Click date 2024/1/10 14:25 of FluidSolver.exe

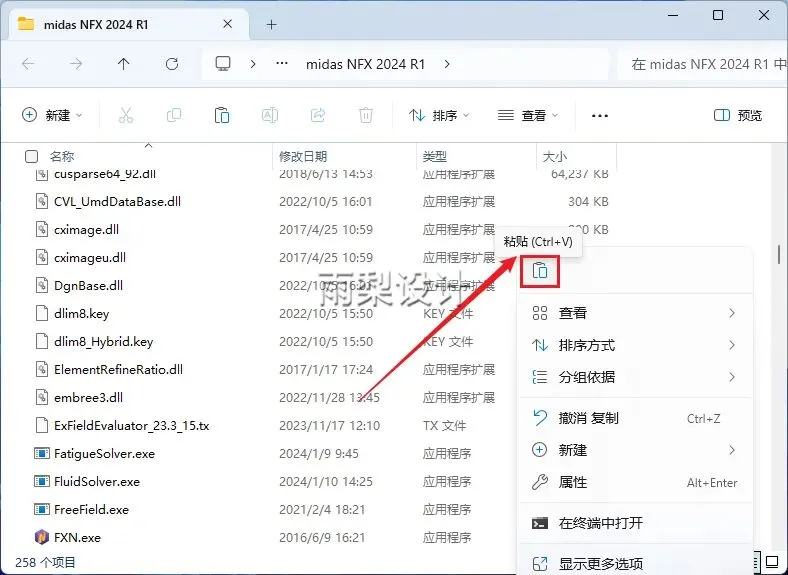(x=326, y=482)
